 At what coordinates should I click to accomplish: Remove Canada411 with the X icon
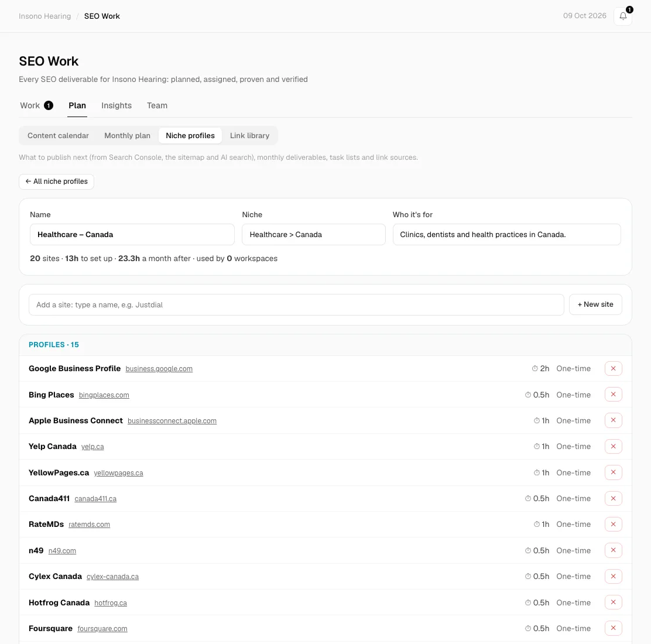click(x=613, y=498)
